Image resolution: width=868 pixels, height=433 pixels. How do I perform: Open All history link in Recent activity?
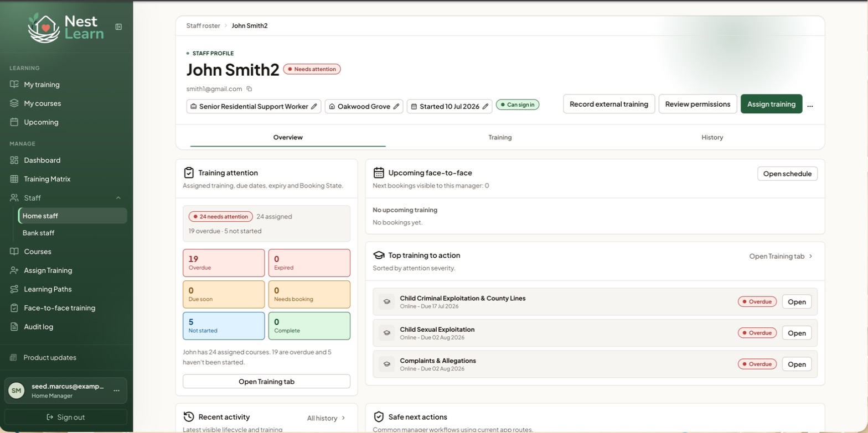(326, 418)
